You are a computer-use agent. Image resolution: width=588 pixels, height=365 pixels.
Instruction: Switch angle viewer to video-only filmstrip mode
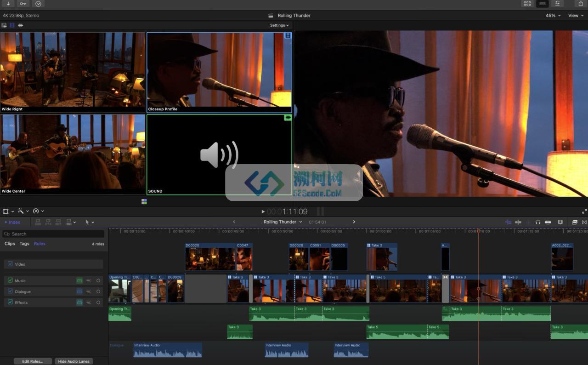tap(12, 25)
